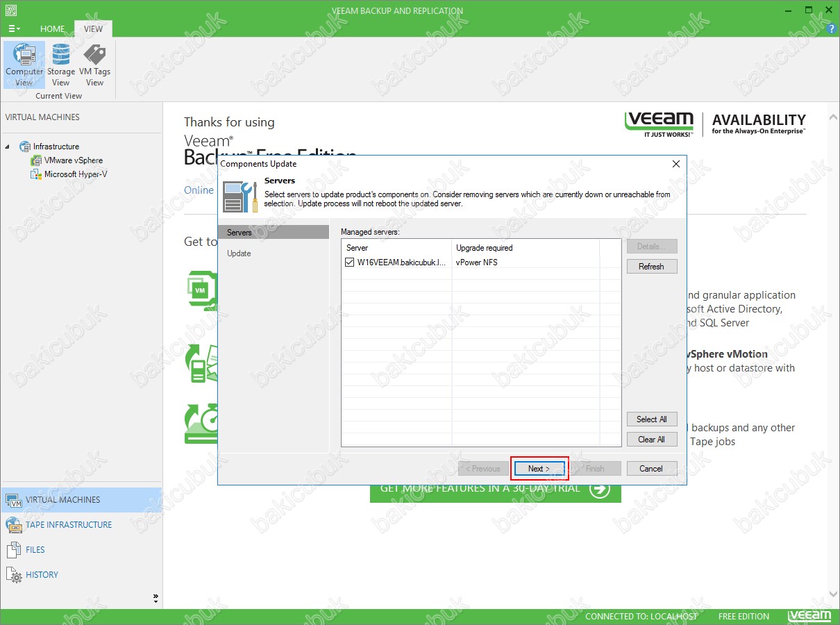Click the Clear All button
Screen dimensions: 840x625
tap(651, 440)
